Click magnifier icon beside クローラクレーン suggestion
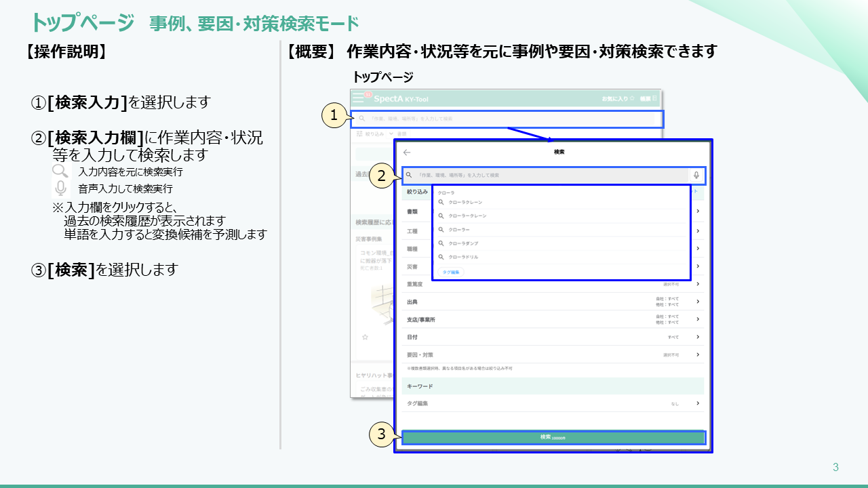The height and width of the screenshot is (488, 868). click(441, 202)
